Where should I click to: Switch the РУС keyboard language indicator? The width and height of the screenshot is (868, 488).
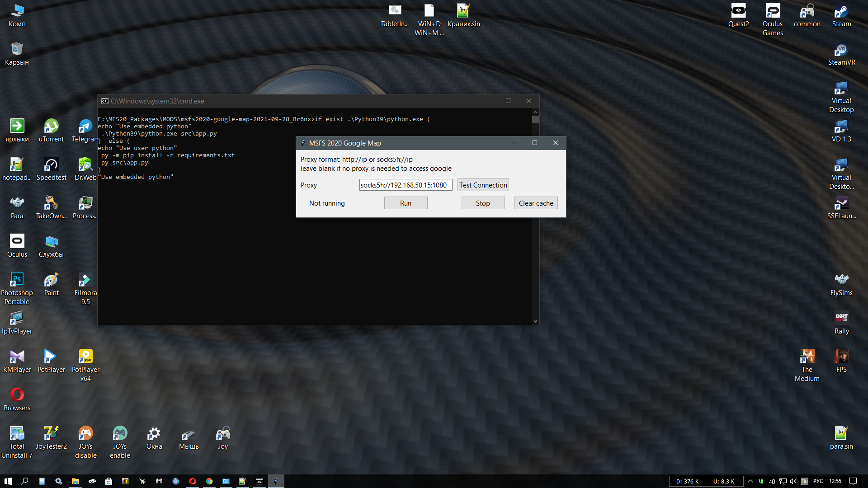(x=818, y=481)
